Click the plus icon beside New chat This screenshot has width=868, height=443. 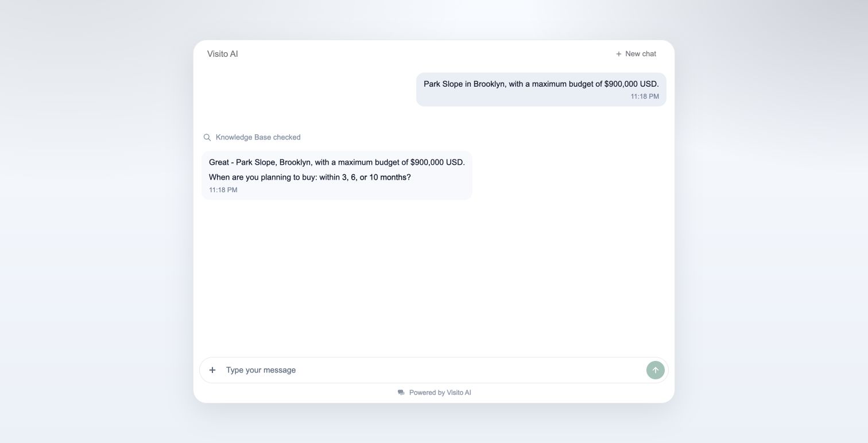(x=618, y=54)
